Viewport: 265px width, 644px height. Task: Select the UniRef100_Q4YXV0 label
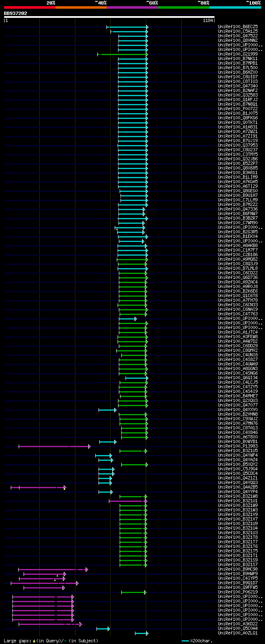[x=237, y=409]
